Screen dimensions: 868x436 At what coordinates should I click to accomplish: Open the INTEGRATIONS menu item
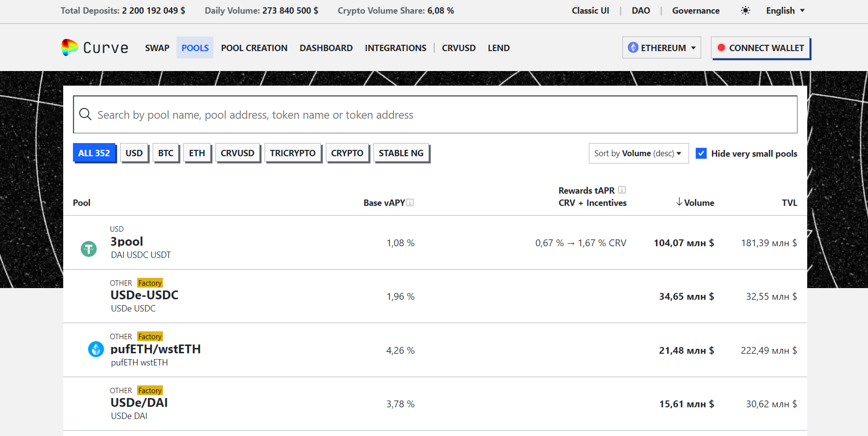click(x=396, y=48)
